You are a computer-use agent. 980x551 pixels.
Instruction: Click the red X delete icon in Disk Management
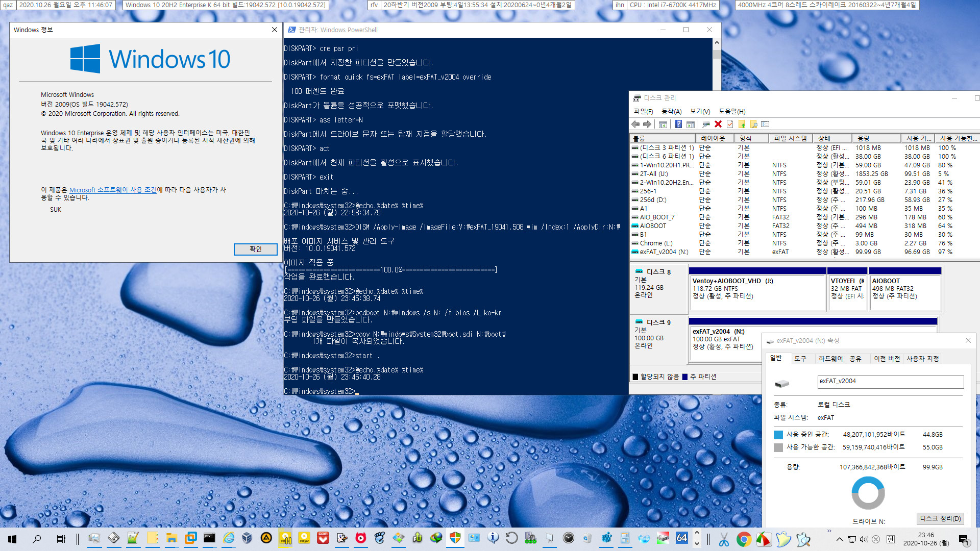click(718, 124)
